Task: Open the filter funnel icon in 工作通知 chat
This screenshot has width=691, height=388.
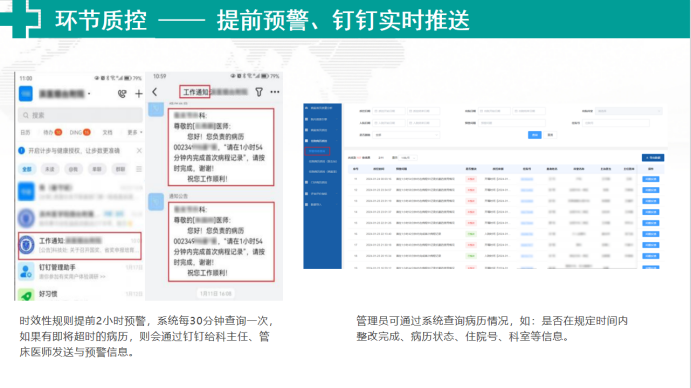Action: (259, 92)
